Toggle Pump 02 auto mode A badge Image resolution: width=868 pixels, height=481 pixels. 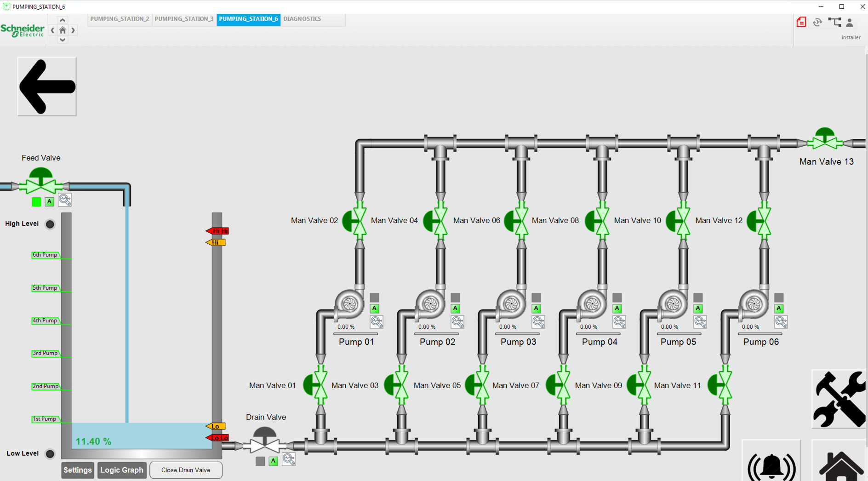456,309
